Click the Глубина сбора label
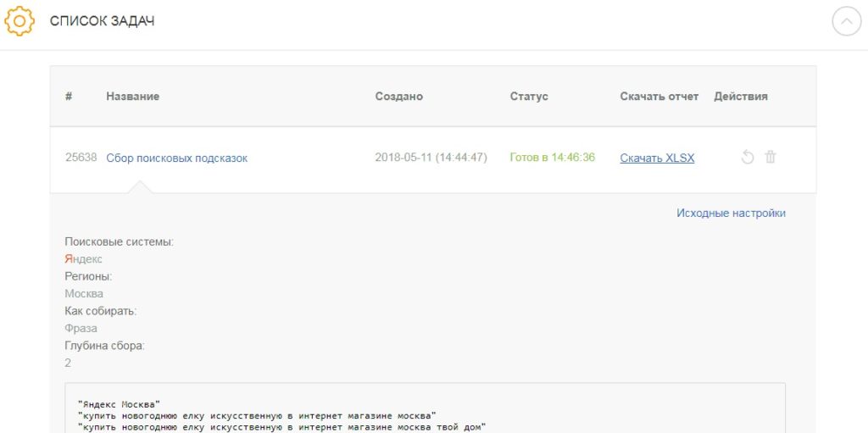This screenshot has width=868, height=433. [x=104, y=346]
